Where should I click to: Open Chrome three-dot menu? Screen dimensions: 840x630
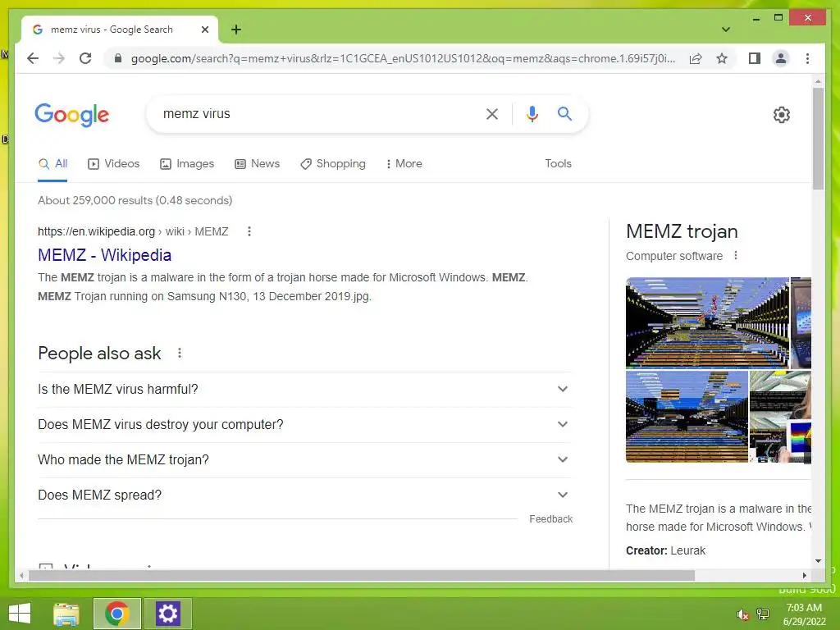point(807,58)
